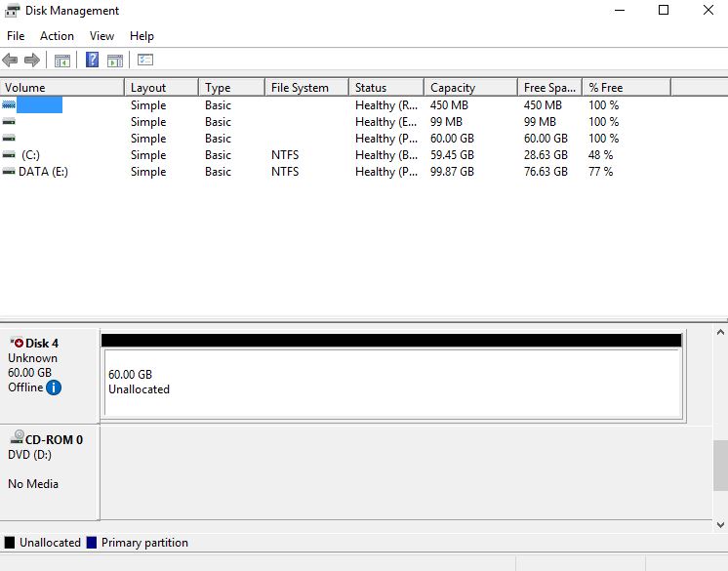Click the NTFS cell in C: row
This screenshot has width=728, height=571.
pyautogui.click(x=285, y=154)
